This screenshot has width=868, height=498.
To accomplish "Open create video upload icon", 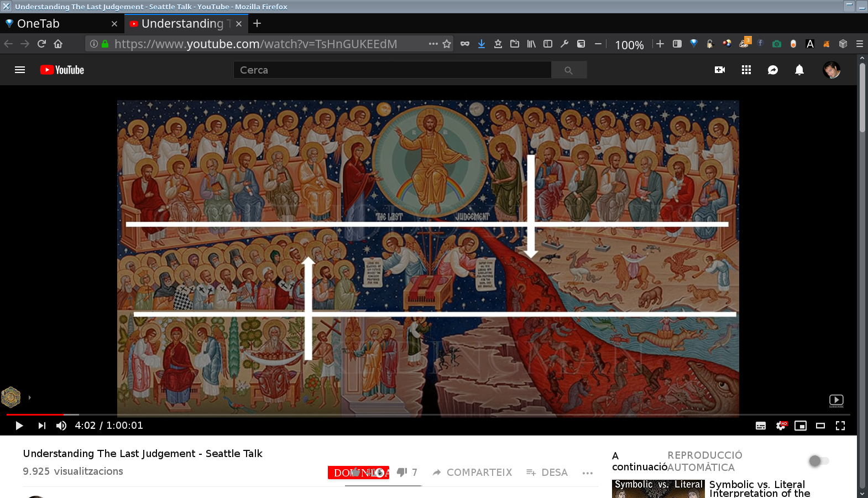I will (x=720, y=70).
